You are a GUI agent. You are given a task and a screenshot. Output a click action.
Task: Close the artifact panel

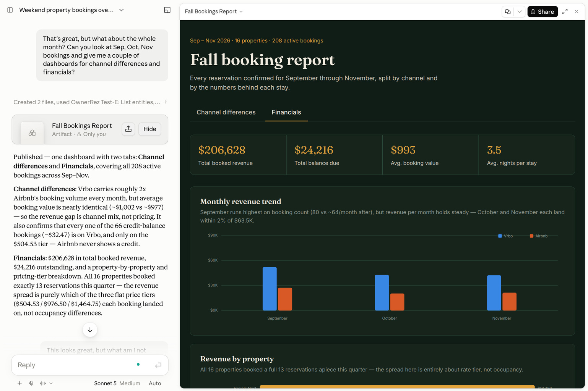point(577,11)
